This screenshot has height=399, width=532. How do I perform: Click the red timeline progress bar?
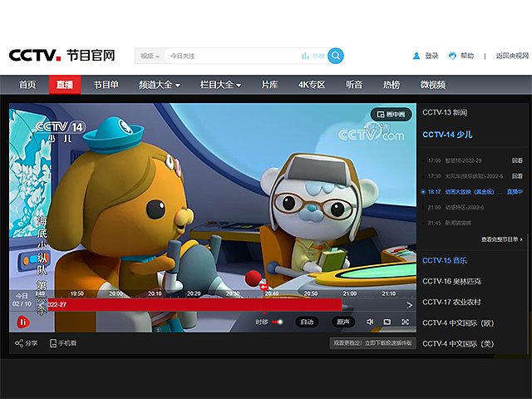click(x=195, y=305)
